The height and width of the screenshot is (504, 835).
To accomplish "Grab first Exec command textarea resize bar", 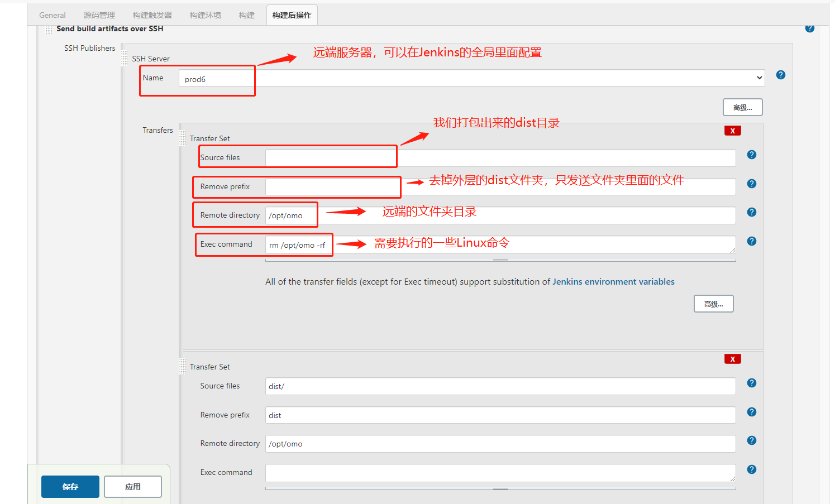I will click(500, 260).
